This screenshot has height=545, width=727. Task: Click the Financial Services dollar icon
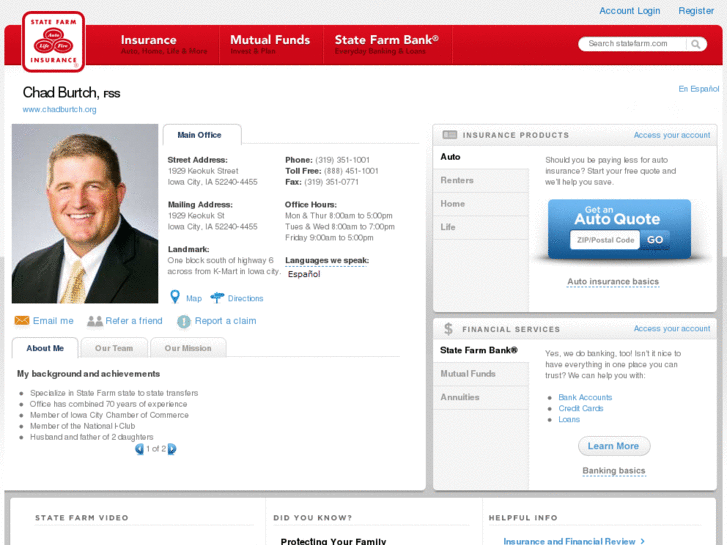point(448,329)
